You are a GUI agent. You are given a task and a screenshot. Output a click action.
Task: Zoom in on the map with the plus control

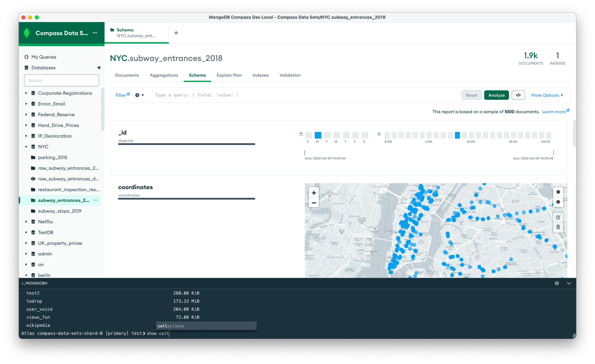tap(313, 192)
